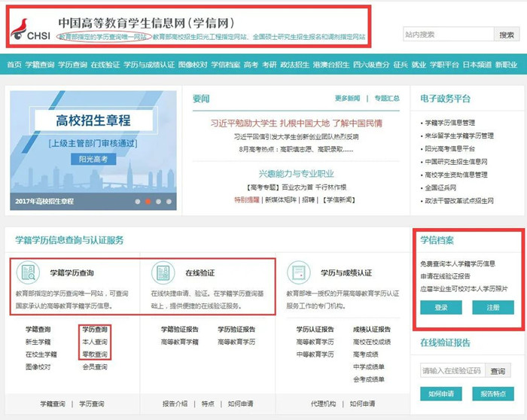The width and height of the screenshot is (527, 420).
Task: Open 中学成绩单 link
Action: 369,367
